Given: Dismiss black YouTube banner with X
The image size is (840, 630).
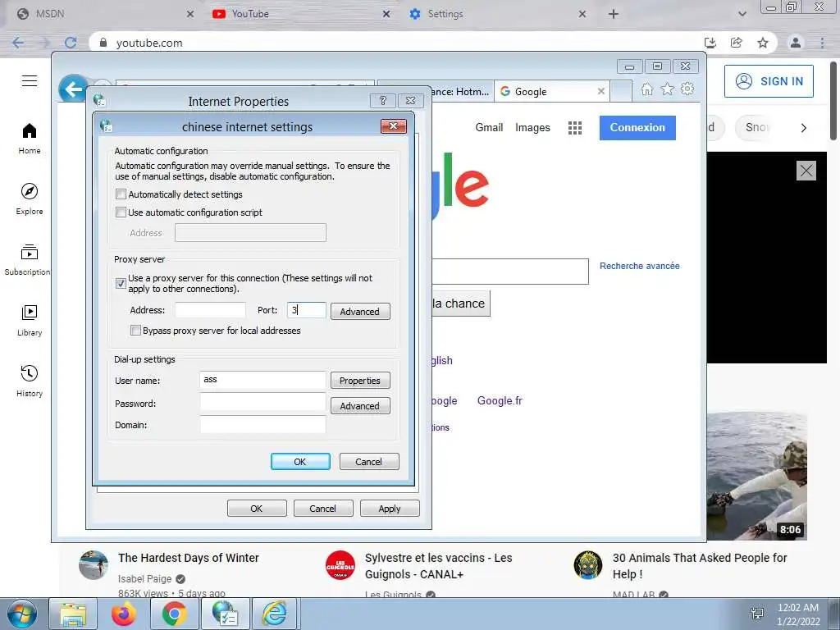Looking at the screenshot, I should (x=806, y=171).
